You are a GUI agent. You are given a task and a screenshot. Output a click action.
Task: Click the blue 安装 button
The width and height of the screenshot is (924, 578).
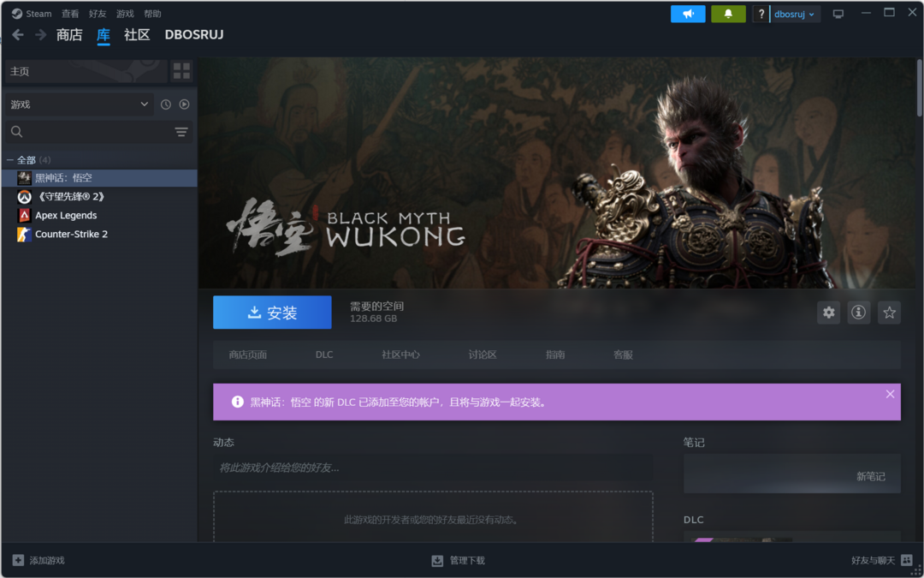[x=272, y=313]
